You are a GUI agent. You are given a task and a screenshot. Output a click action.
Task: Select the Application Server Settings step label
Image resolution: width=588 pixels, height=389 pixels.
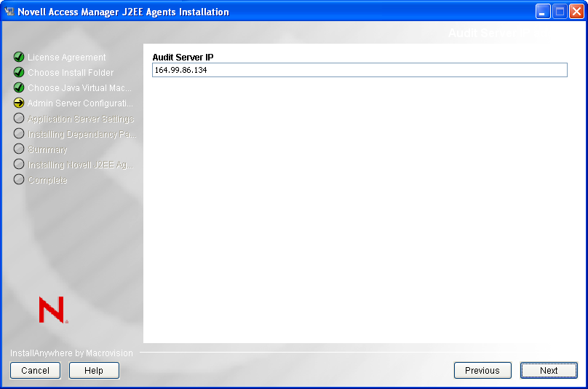pyautogui.click(x=81, y=119)
